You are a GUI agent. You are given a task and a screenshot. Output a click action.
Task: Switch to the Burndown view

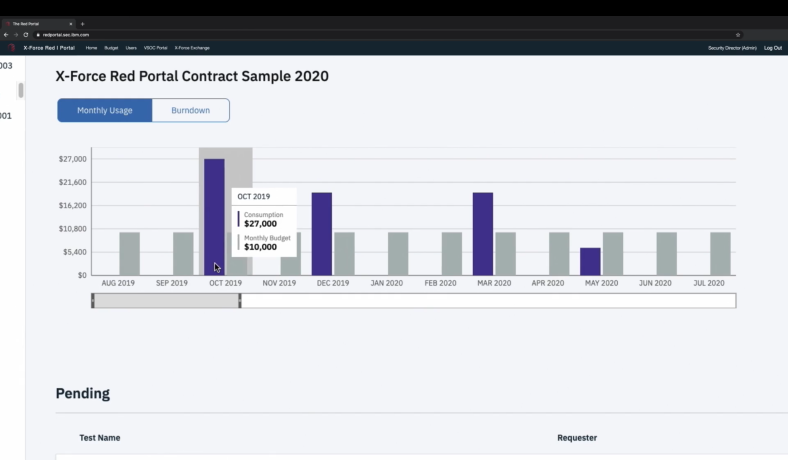[190, 110]
